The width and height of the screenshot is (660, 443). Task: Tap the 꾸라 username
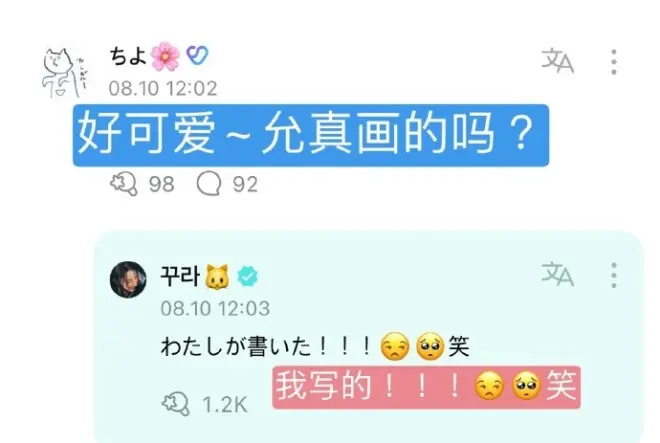(180, 276)
